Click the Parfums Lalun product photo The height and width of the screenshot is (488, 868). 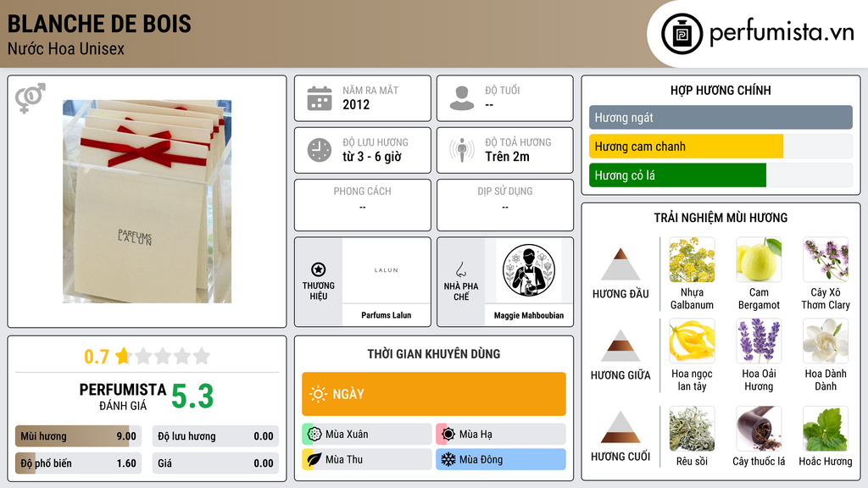147,202
